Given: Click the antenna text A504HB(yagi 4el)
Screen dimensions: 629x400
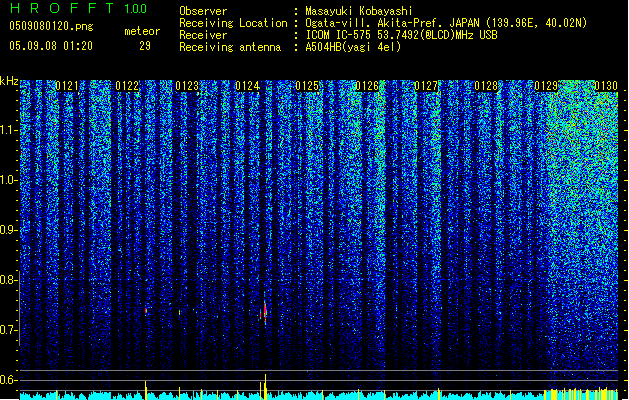Looking at the screenshot, I should point(353,47).
